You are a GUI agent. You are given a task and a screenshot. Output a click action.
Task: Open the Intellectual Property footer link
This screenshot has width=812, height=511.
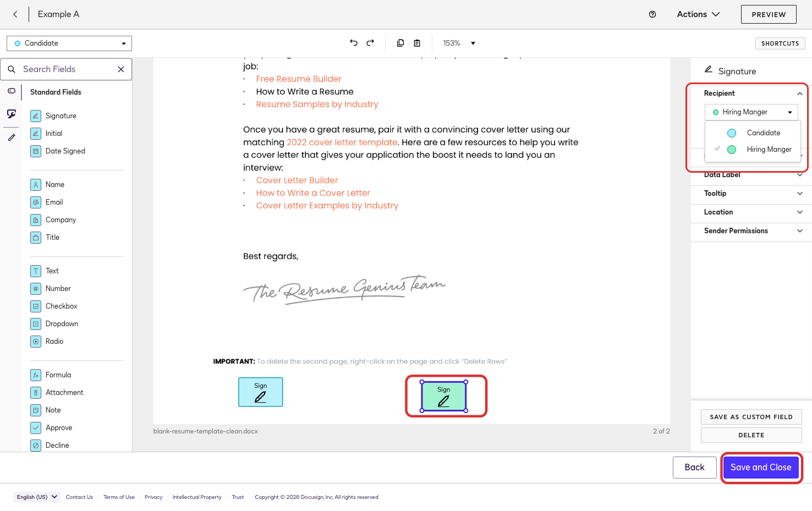click(197, 497)
